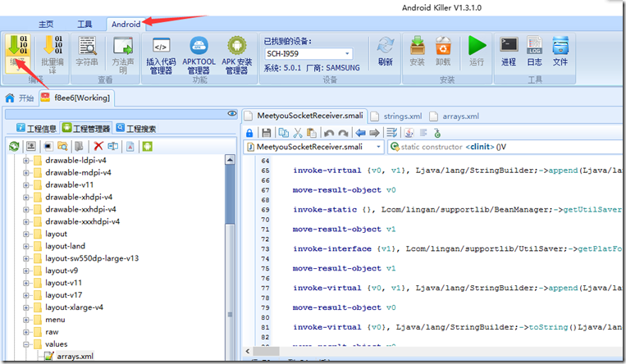This screenshot has width=626, height=364.
Task: Expand the menu folder
Action: tap(26, 320)
